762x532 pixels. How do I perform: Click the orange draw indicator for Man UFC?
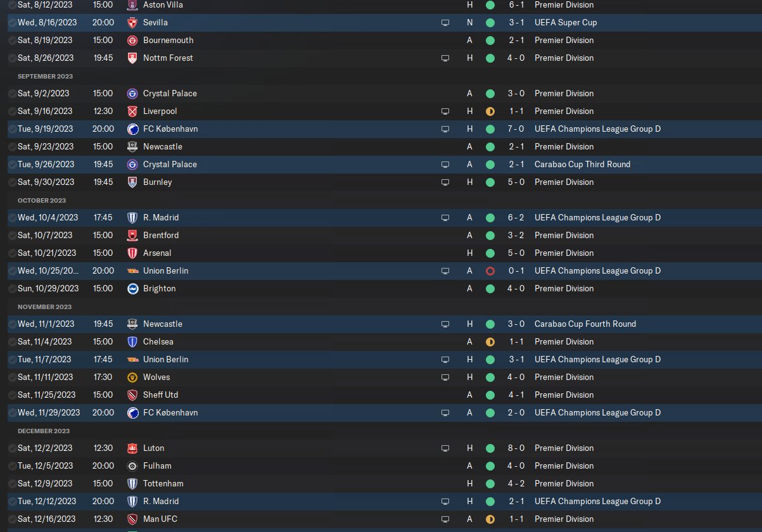pos(490,519)
